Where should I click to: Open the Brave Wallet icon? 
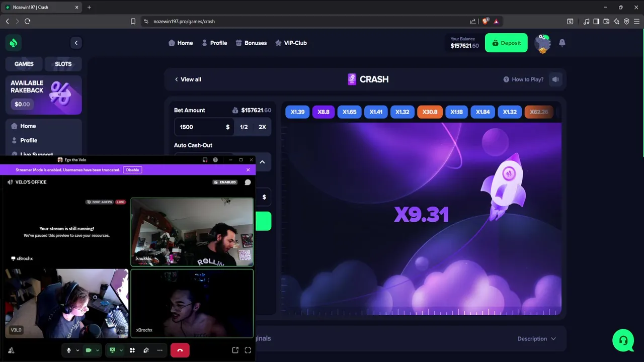pos(606,21)
